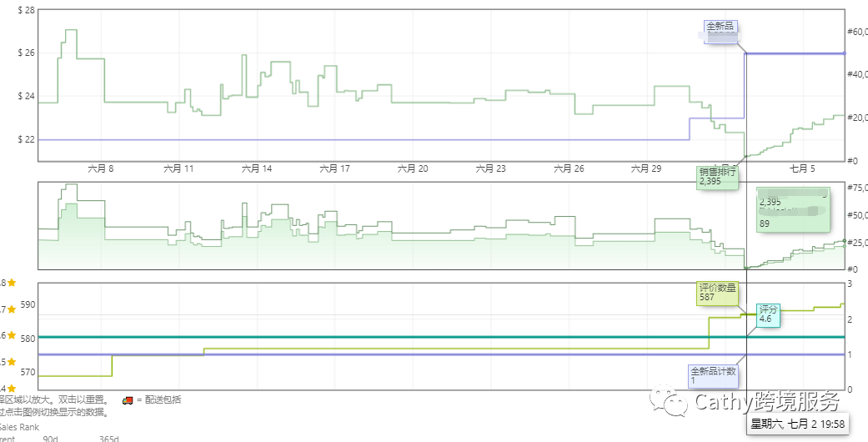868x442 pixels.
Task: Click the Sales Rank legend text
Action: coord(19,427)
